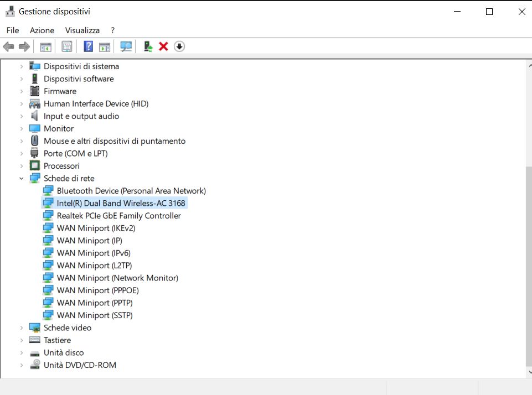Expand Mouse e altri dispositivi di puntamento
Viewport: 532px width, 395px height.
[22, 141]
